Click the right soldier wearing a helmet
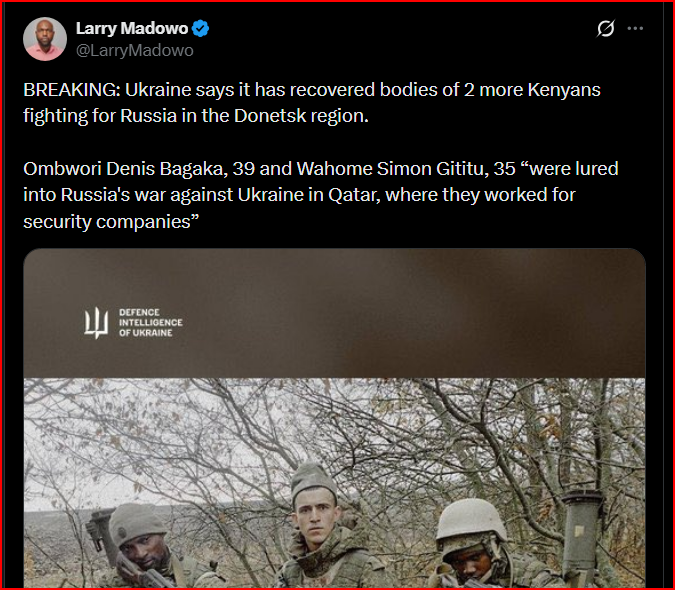675x590 pixels. [x=478, y=544]
